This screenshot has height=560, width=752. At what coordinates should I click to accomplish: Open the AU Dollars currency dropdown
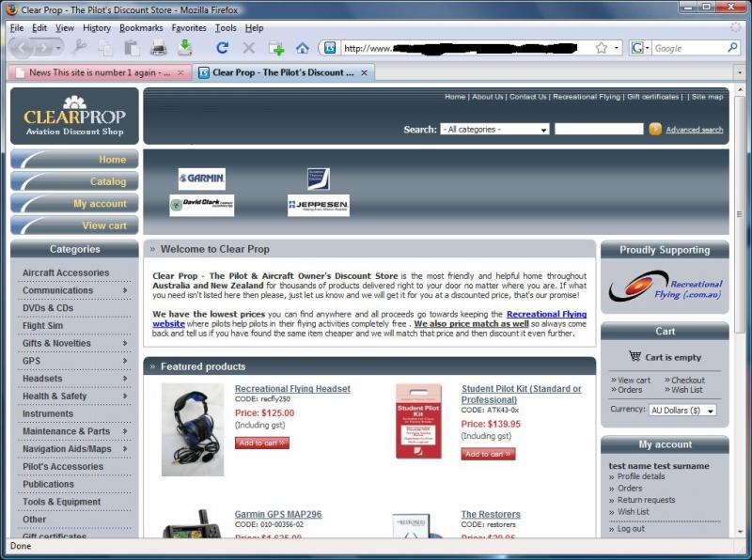pyautogui.click(x=682, y=411)
